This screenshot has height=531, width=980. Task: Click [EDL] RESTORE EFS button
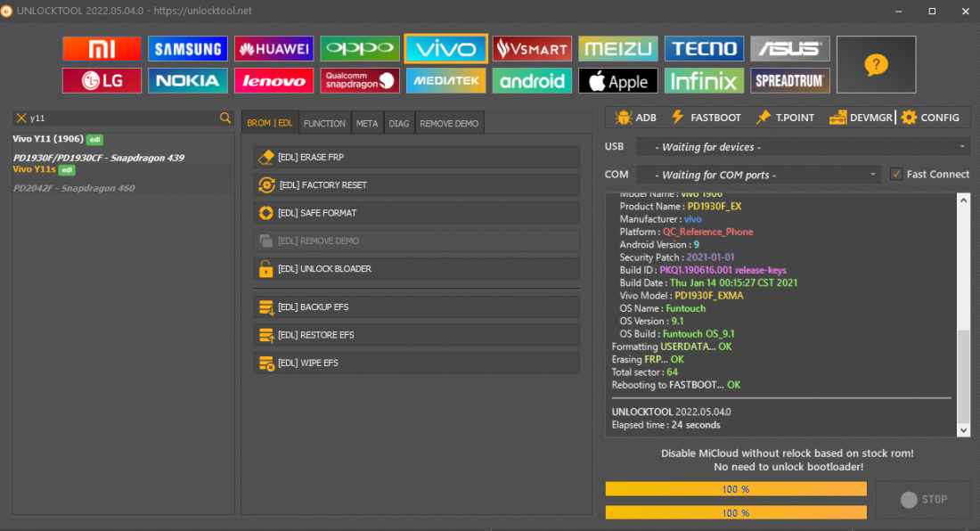click(x=416, y=335)
